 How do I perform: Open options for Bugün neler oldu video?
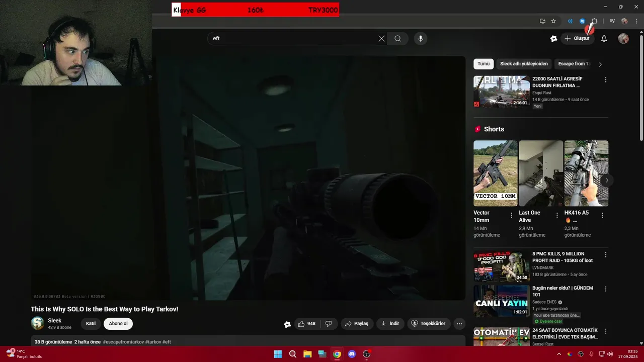(606, 289)
